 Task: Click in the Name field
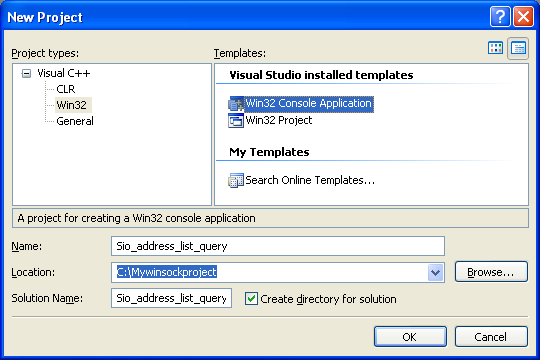(278, 246)
